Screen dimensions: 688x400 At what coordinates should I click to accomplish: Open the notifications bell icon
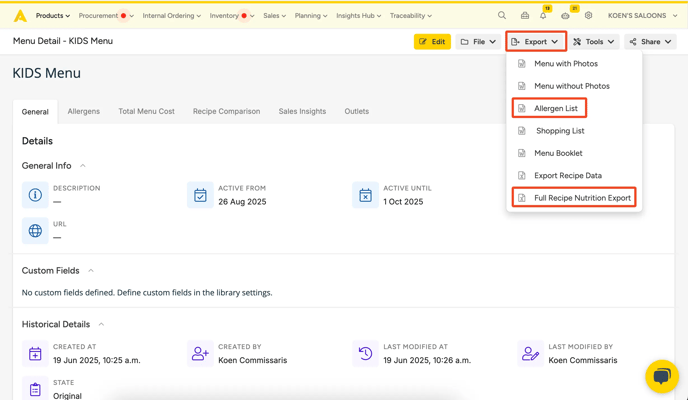click(x=543, y=16)
